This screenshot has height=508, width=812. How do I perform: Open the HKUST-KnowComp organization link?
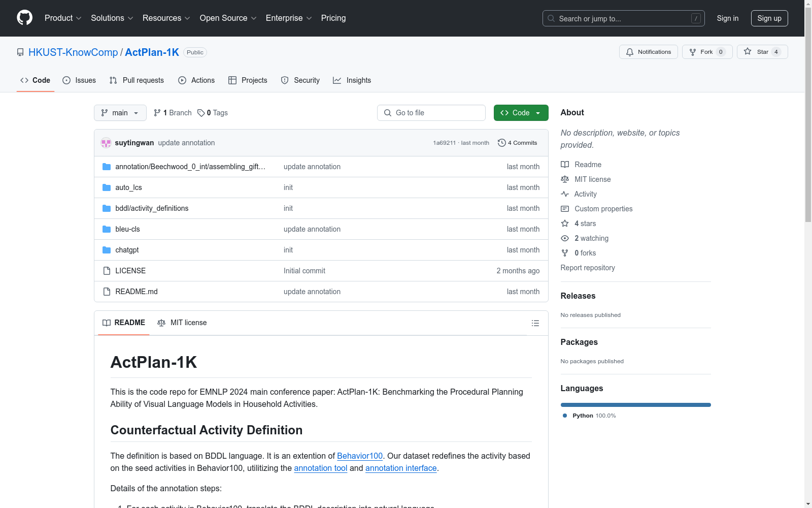click(x=73, y=52)
